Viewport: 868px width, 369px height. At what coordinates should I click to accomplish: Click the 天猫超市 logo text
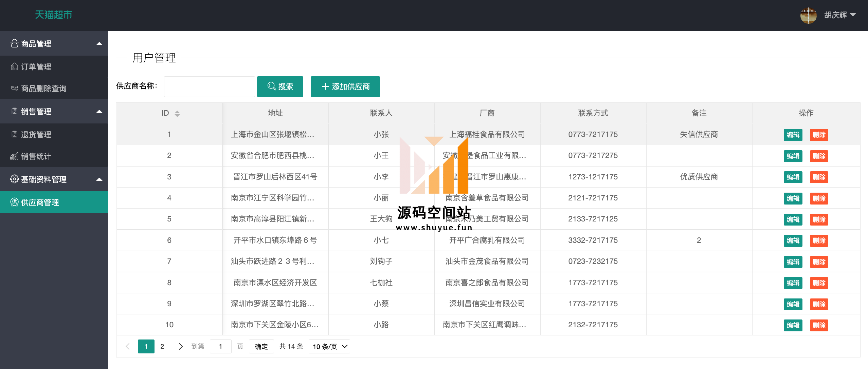coord(54,15)
